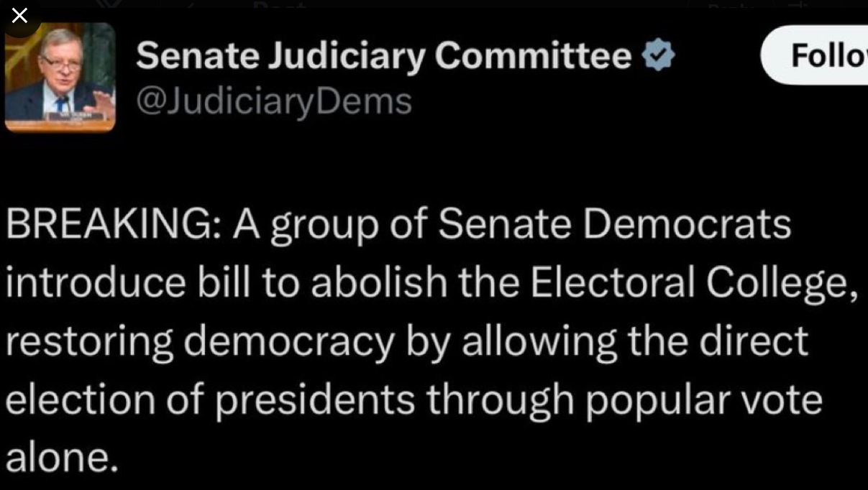Click "restoring democracy" in the tweet

pyautogui.click(x=200, y=341)
